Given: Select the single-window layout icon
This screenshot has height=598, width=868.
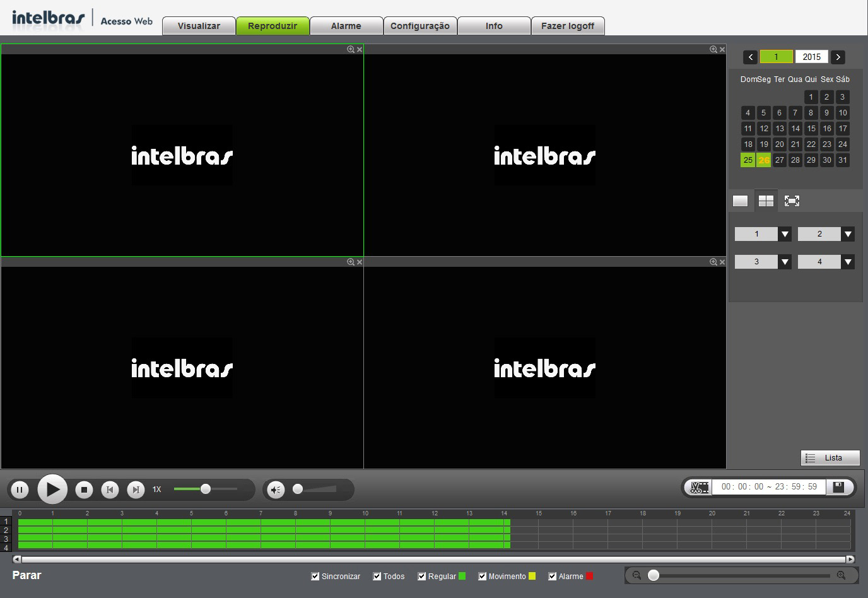Looking at the screenshot, I should (x=741, y=201).
